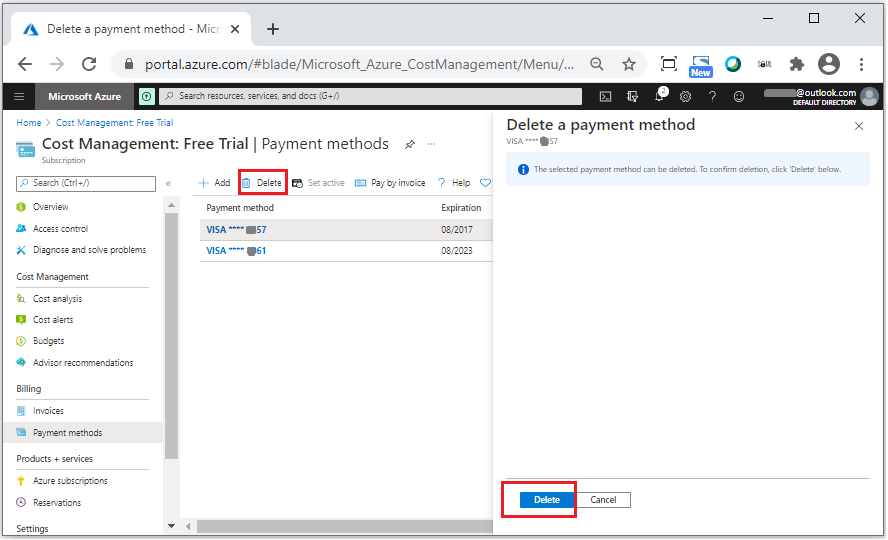This screenshot has height=540, width=888.
Task: Open a new browser tab
Action: click(x=273, y=29)
